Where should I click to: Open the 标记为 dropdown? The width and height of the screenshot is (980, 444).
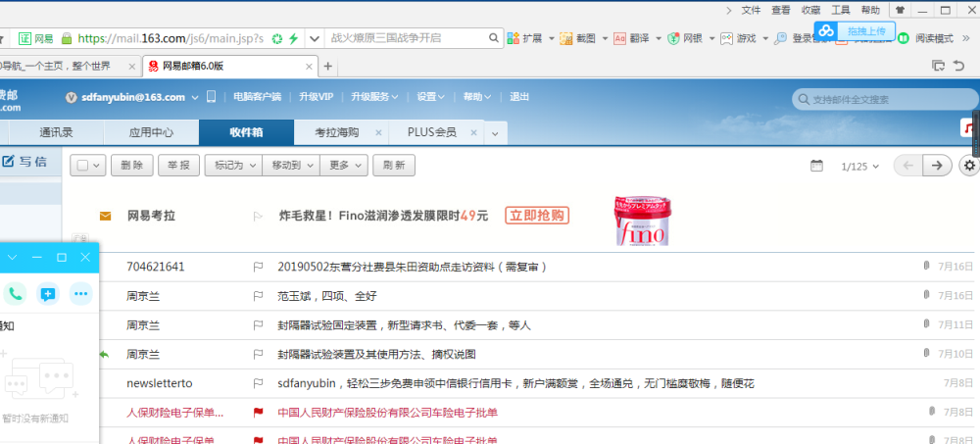(x=233, y=165)
